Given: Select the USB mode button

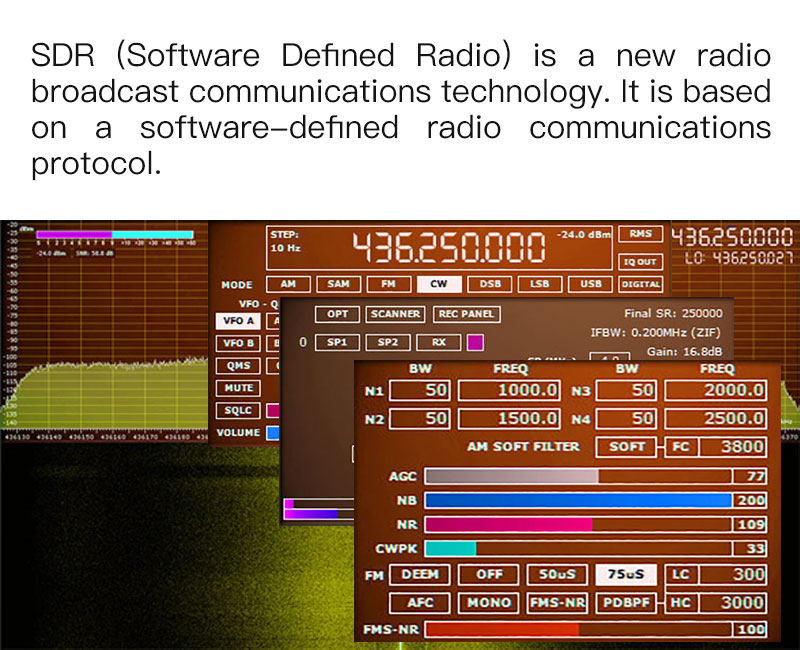Looking at the screenshot, I should (x=591, y=284).
